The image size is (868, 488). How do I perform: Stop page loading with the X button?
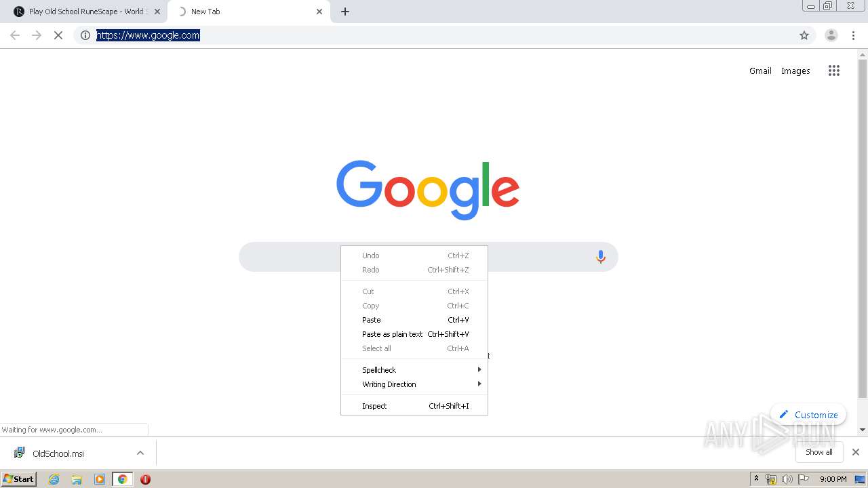[58, 35]
